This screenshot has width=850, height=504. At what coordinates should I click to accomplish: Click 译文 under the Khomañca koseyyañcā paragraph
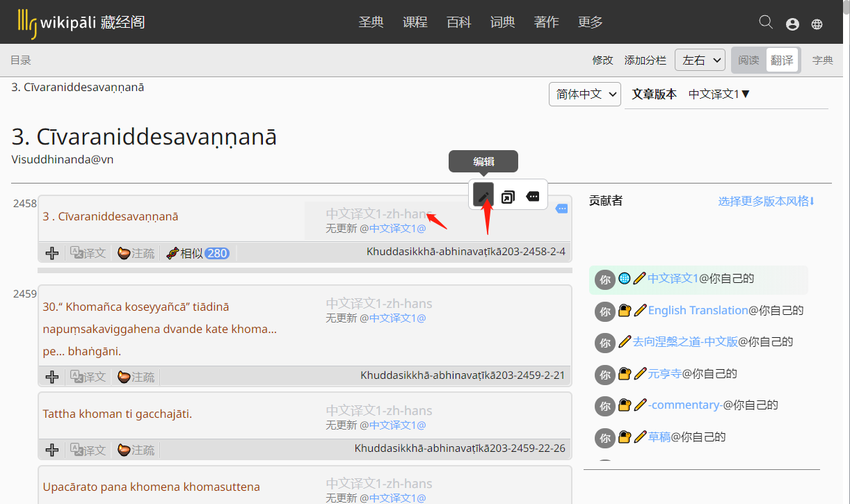tap(88, 377)
